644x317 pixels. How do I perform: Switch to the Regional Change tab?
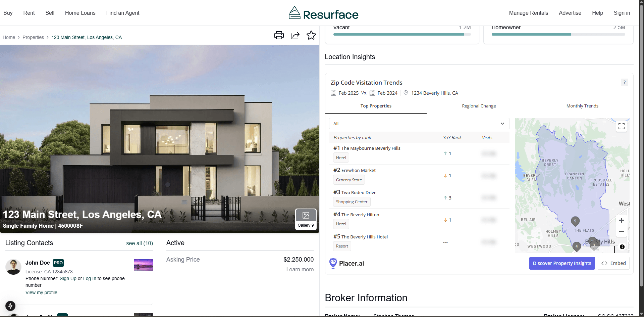[479, 106]
